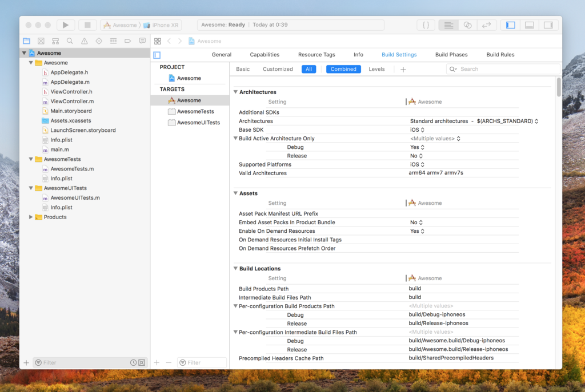Toggle the Navigator panel visibility
Image resolution: width=585 pixels, height=392 pixels.
510,25
